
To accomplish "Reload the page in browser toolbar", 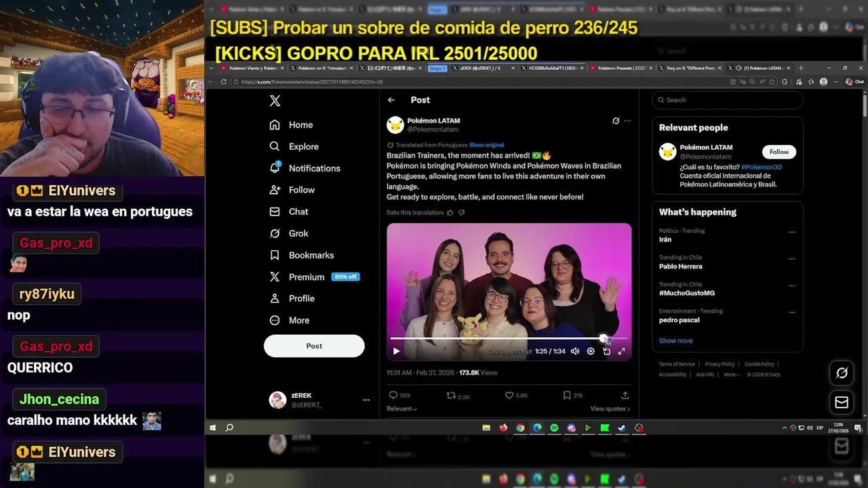I will [x=224, y=81].
